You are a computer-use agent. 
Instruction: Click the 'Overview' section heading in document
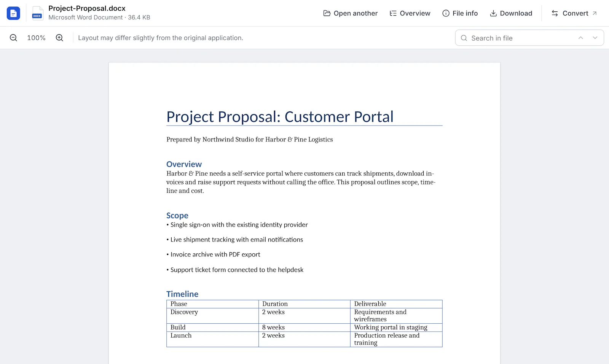point(184,164)
